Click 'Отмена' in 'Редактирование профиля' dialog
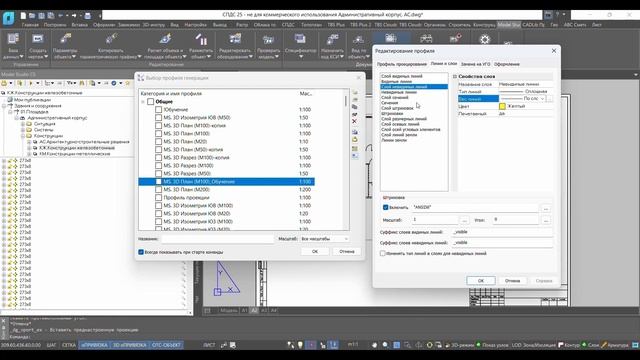Screen dimensions: 640x360 (x=512, y=281)
